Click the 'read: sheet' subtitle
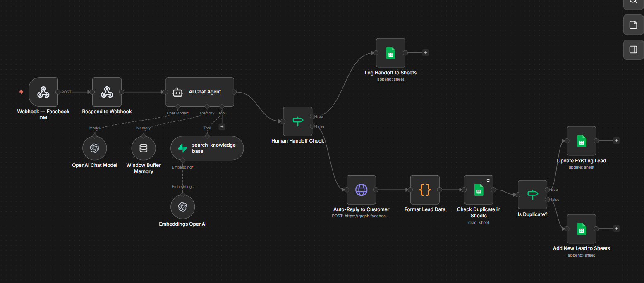Image resolution: width=644 pixels, height=283 pixels. click(x=479, y=222)
